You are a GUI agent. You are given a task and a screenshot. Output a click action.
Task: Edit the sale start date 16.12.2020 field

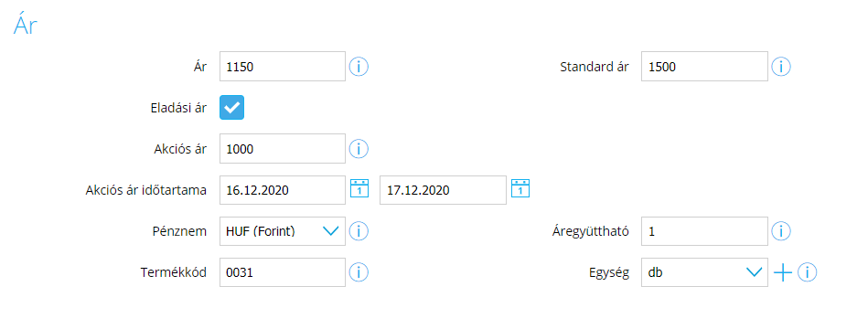[x=283, y=190]
